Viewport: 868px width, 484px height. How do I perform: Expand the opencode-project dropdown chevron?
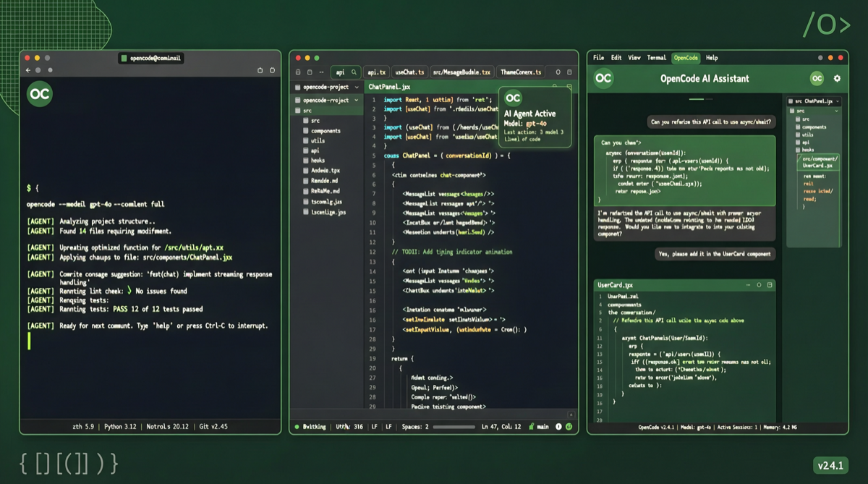coord(357,87)
